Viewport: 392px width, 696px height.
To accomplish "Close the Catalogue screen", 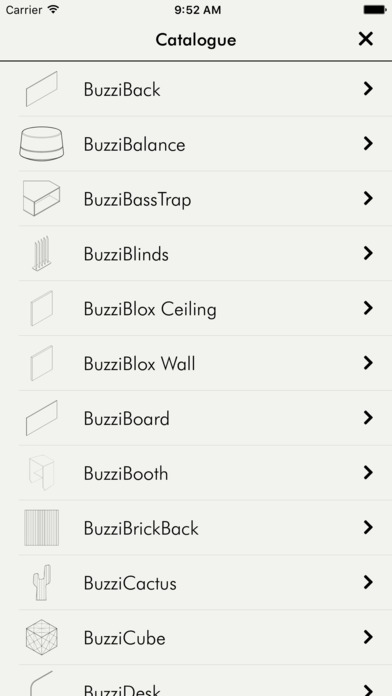I will tap(365, 39).
